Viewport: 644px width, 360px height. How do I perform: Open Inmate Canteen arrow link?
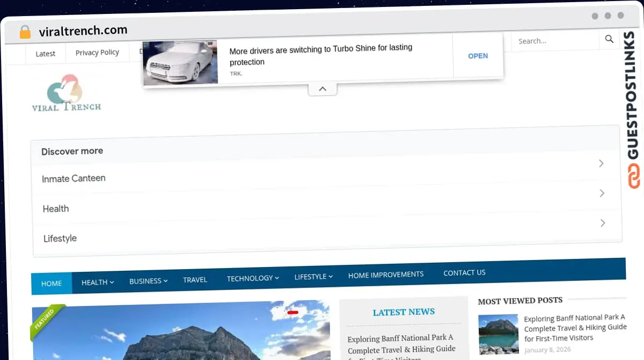pyautogui.click(x=601, y=163)
